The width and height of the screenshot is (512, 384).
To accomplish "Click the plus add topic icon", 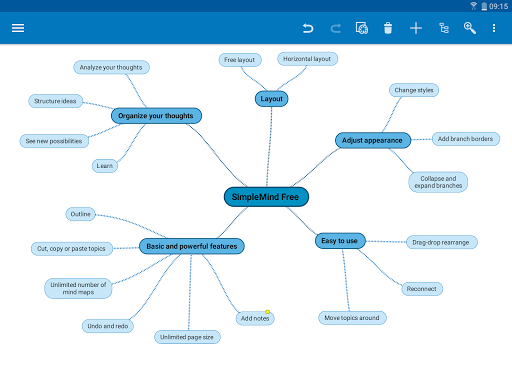I will [416, 28].
